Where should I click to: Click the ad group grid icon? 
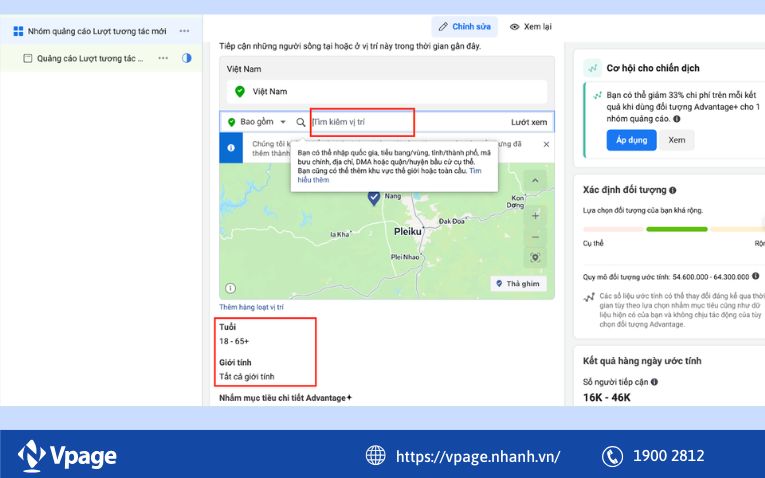[x=18, y=31]
